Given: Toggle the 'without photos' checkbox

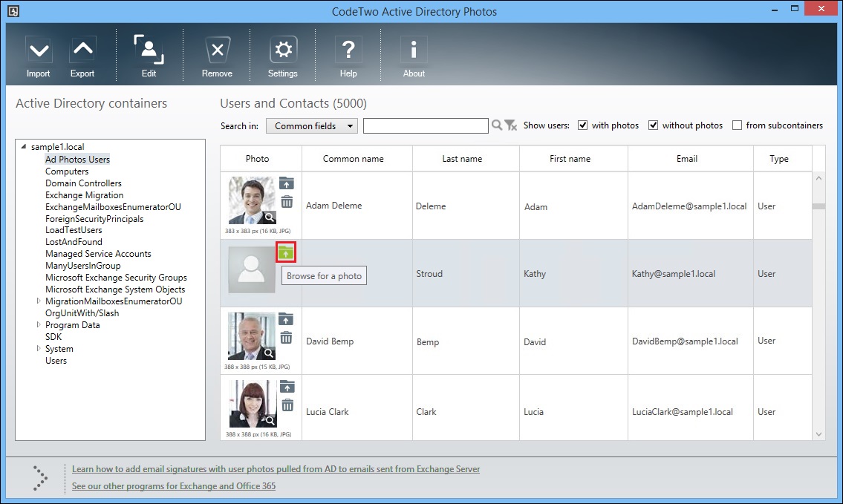Looking at the screenshot, I should (653, 125).
